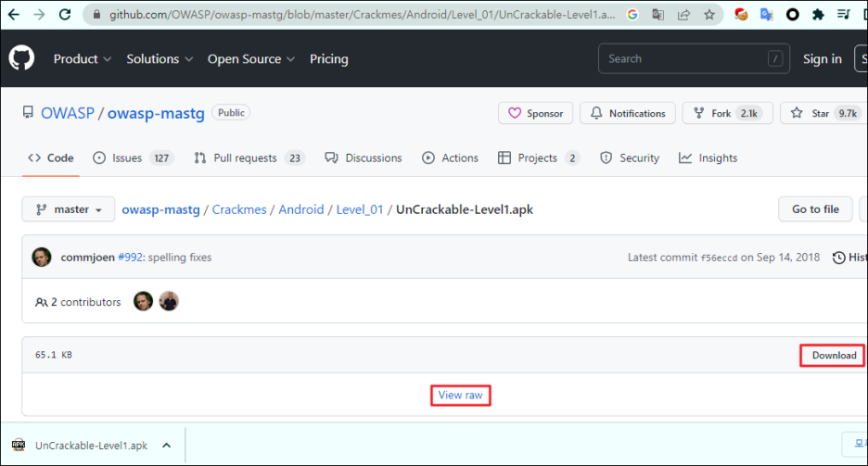This screenshot has height=466, width=868.
Task: Open the commjoen avatar next to the commit
Action: pos(42,257)
